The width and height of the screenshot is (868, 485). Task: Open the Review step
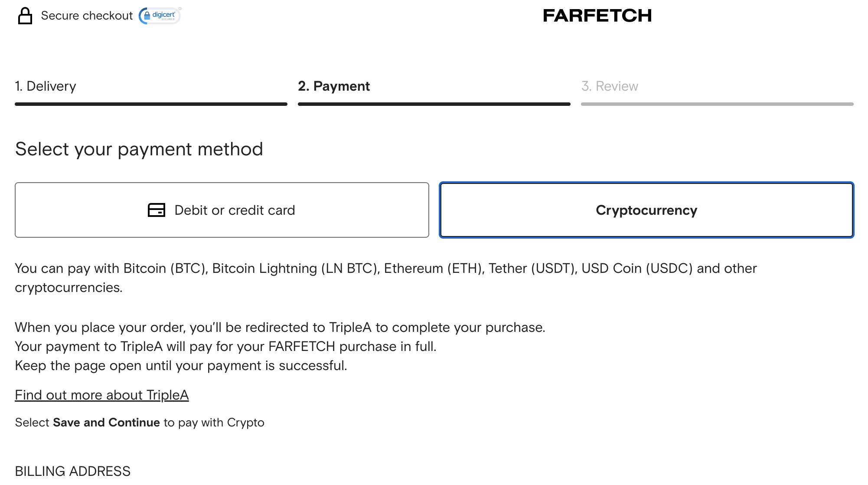610,86
